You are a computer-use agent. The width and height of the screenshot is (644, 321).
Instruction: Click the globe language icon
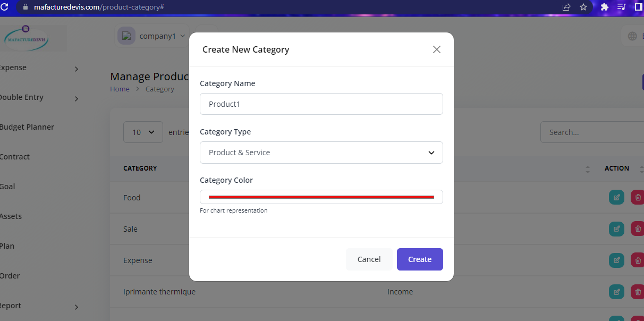(632, 36)
